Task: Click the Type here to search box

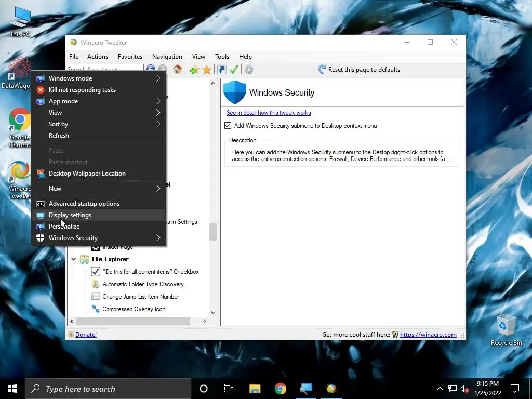Action: (108, 389)
